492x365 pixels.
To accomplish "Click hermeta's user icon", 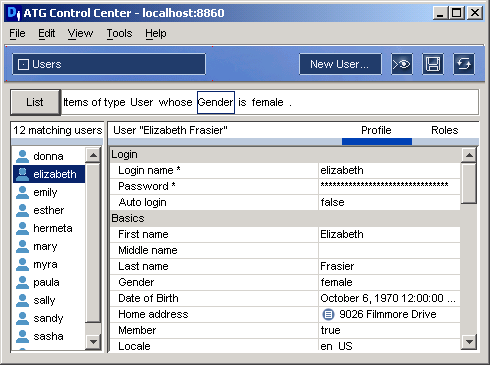I will [x=22, y=228].
